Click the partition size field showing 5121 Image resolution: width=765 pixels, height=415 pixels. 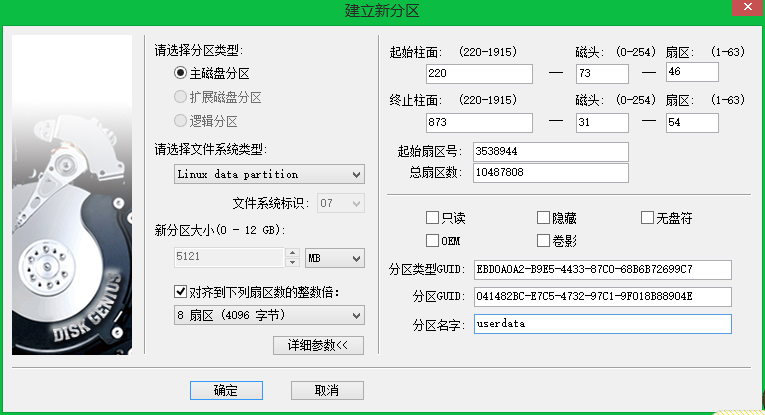point(229,257)
